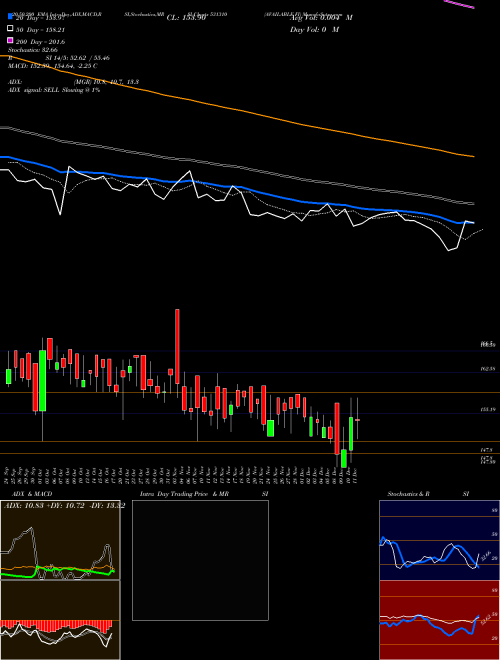
Task: Click 'Intra Day Trading Price & MRSI' title
Action: [x=205, y=494]
